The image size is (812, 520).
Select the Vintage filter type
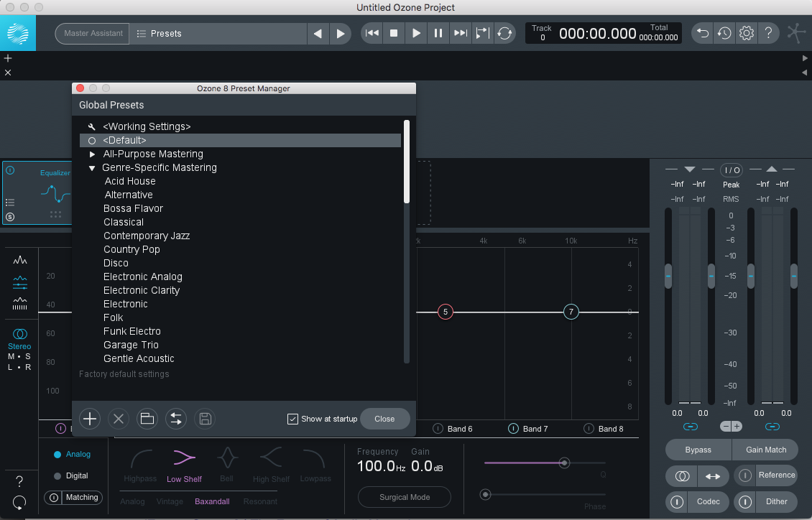(170, 501)
